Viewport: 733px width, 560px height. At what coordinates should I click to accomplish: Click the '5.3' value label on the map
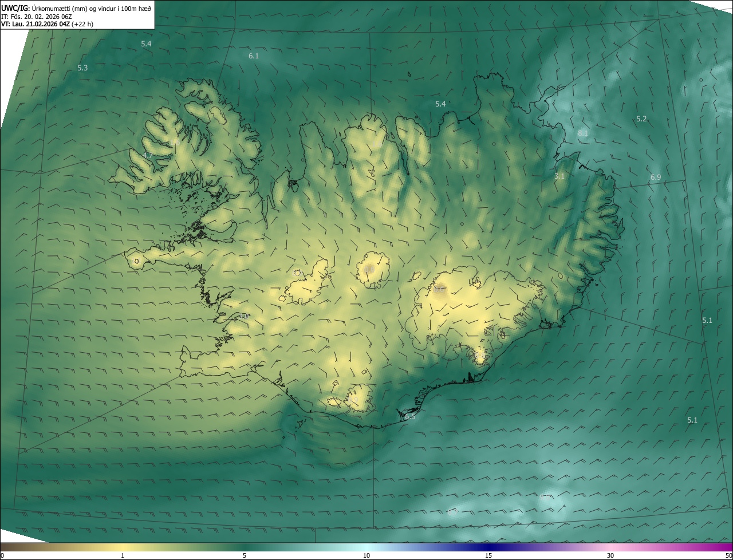(x=82, y=68)
